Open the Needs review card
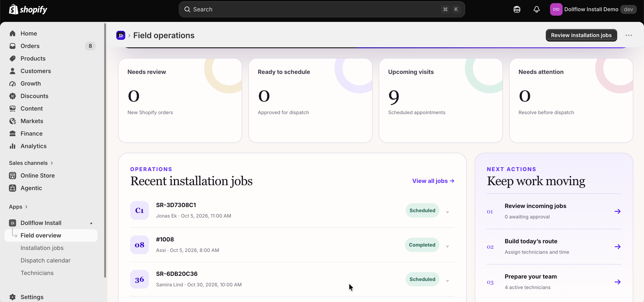This screenshot has width=644, height=302. click(x=180, y=101)
